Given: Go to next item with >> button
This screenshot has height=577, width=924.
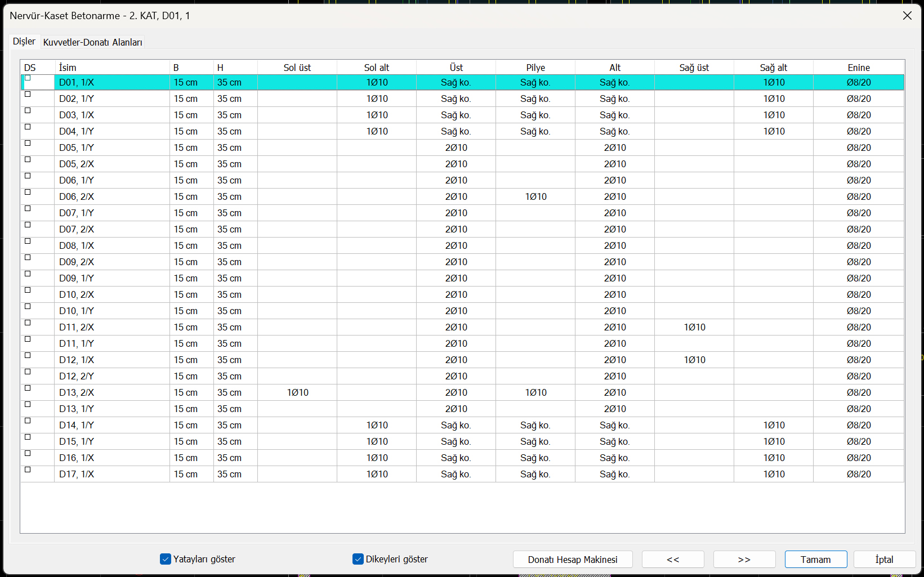Looking at the screenshot, I should 744,560.
